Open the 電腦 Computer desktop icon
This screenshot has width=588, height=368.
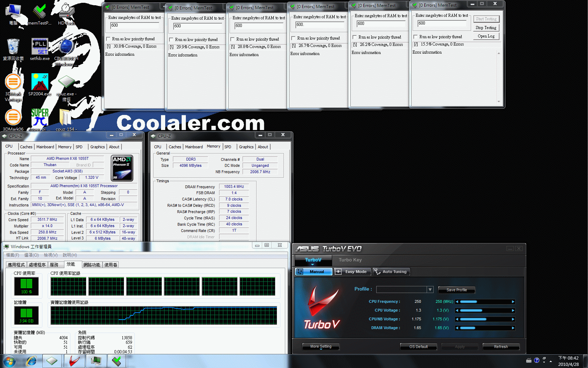click(x=13, y=14)
